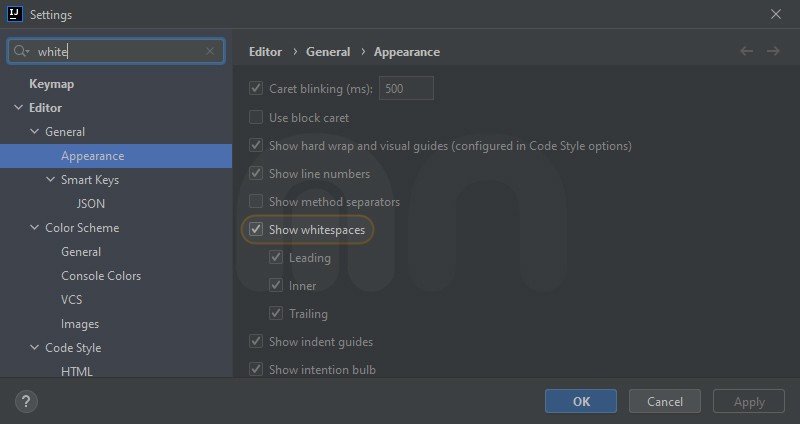Screen dimensions: 800x424
Task: Collapse the General node under Editor
Action: [34, 132]
